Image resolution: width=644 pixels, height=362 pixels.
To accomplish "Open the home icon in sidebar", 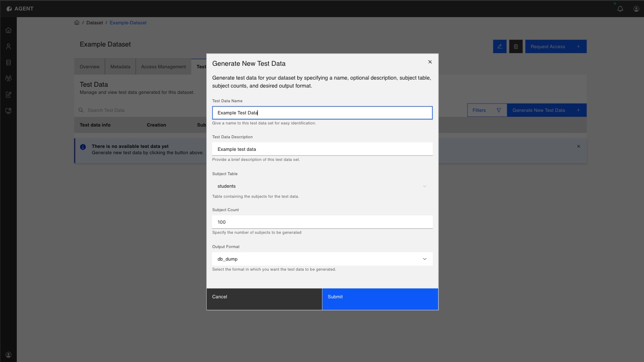I will point(8,30).
